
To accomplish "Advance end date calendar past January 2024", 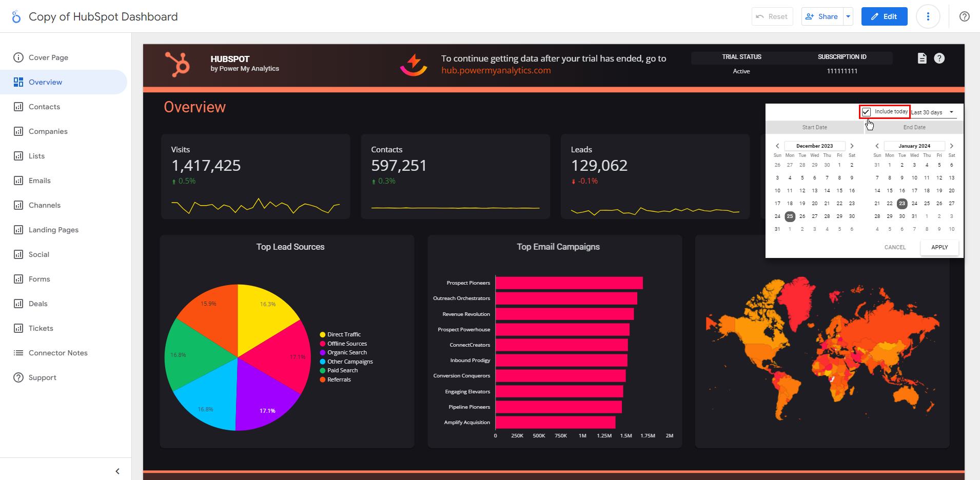I will [951, 146].
